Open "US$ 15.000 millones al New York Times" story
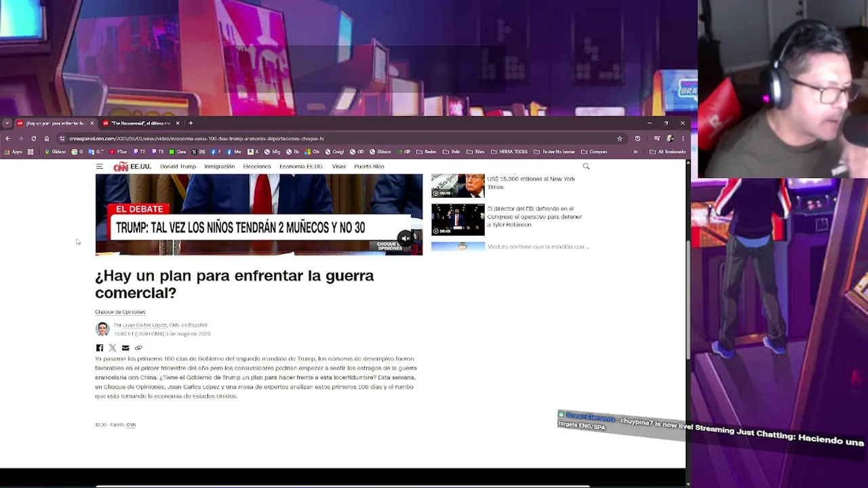The height and width of the screenshot is (488, 868). (531, 183)
